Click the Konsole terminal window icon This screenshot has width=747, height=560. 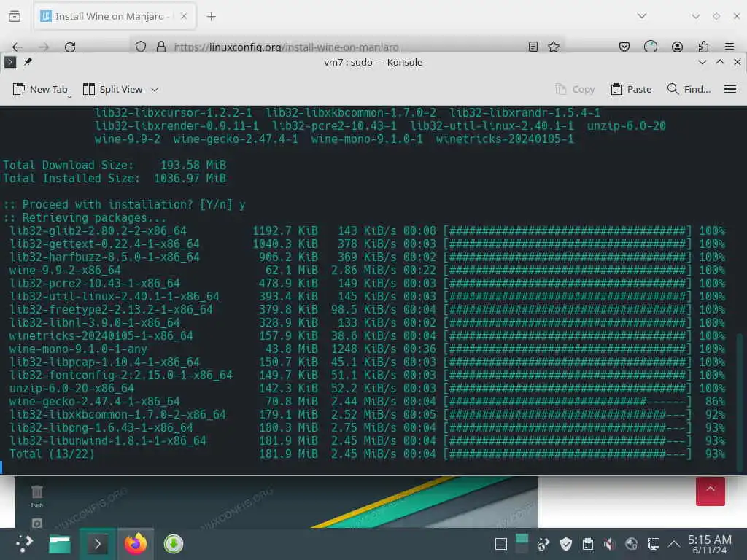pyautogui.click(x=10, y=62)
